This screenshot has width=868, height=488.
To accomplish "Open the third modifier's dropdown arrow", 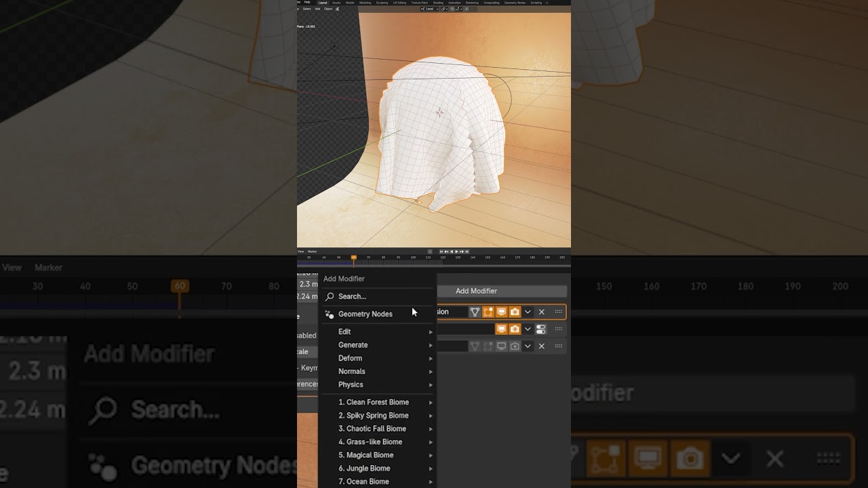I will point(528,346).
